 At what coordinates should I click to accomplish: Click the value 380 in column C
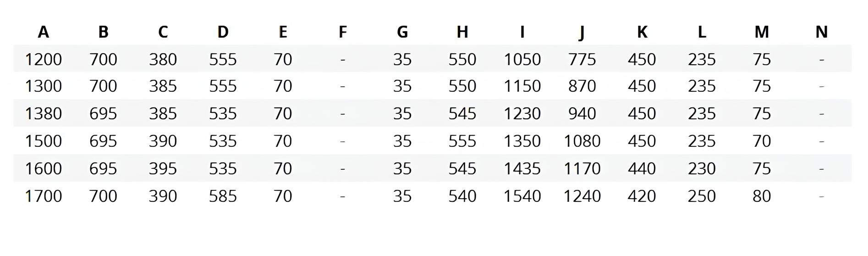point(163,59)
